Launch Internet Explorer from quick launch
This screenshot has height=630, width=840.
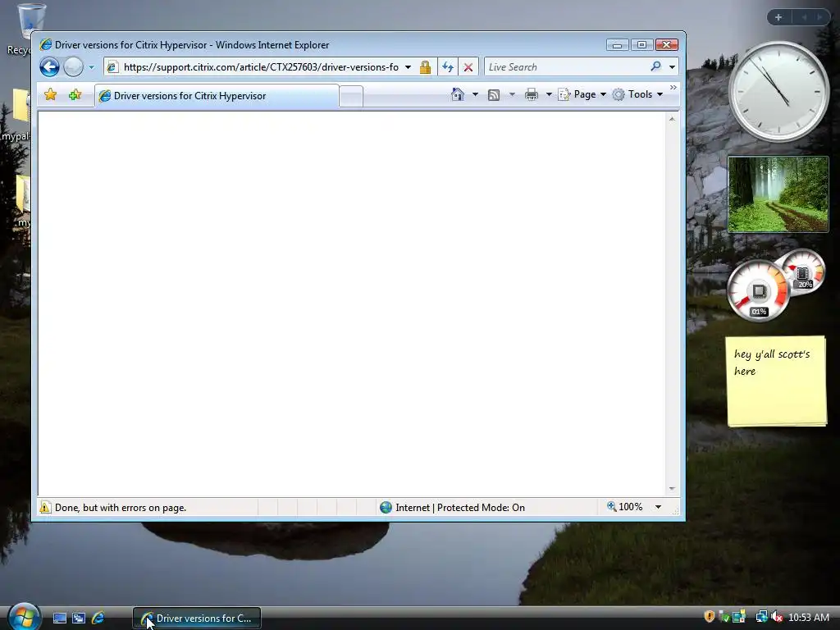coord(98,619)
